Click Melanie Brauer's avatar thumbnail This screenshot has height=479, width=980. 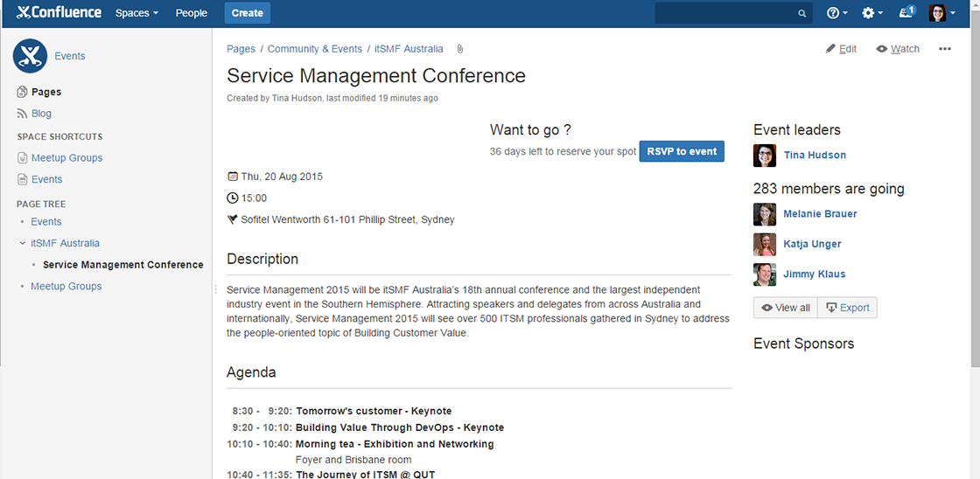coord(765,214)
